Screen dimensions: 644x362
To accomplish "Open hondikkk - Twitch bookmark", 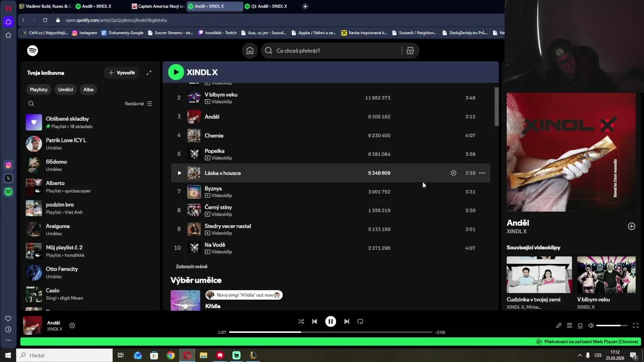I will tap(217, 33).
